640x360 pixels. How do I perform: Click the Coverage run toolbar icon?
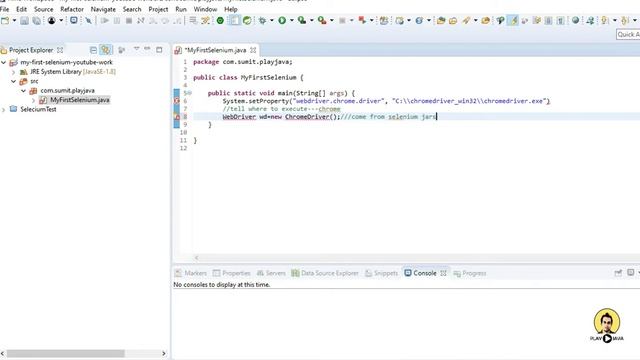[x=302, y=20]
